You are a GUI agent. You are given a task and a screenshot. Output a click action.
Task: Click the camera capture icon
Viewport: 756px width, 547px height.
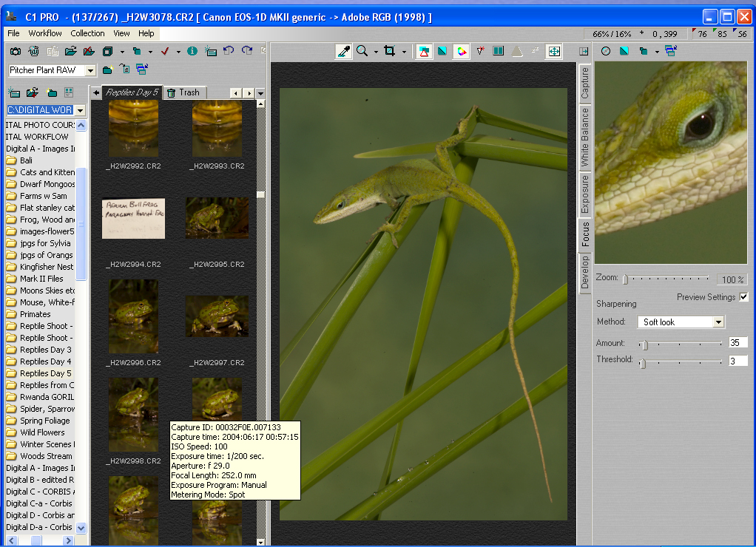point(15,51)
